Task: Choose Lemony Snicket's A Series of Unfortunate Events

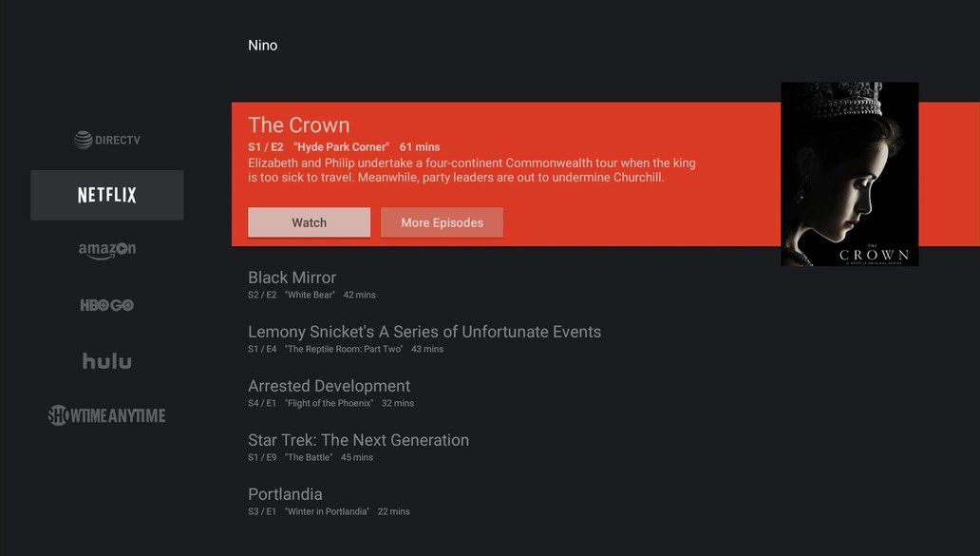Action: pos(424,332)
